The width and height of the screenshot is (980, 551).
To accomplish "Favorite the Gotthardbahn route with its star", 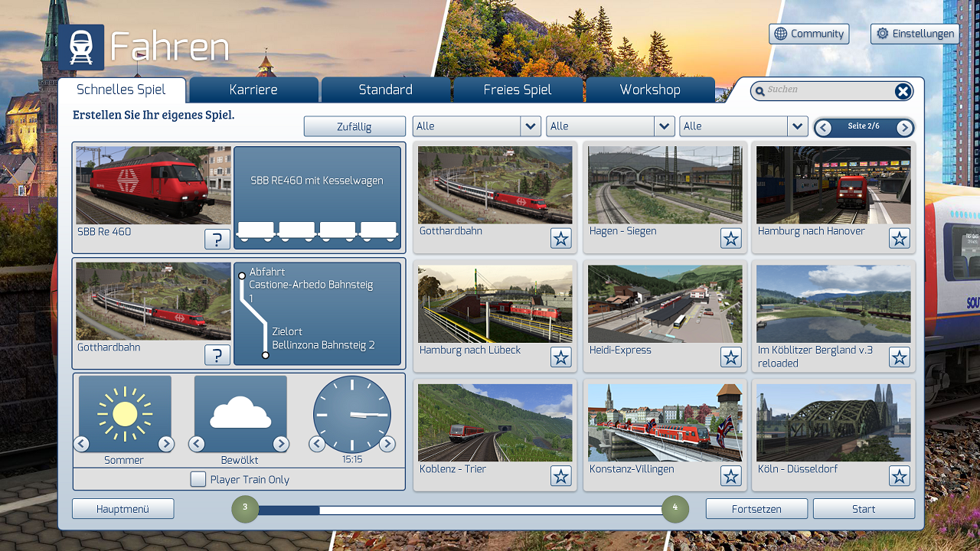I will 561,238.
